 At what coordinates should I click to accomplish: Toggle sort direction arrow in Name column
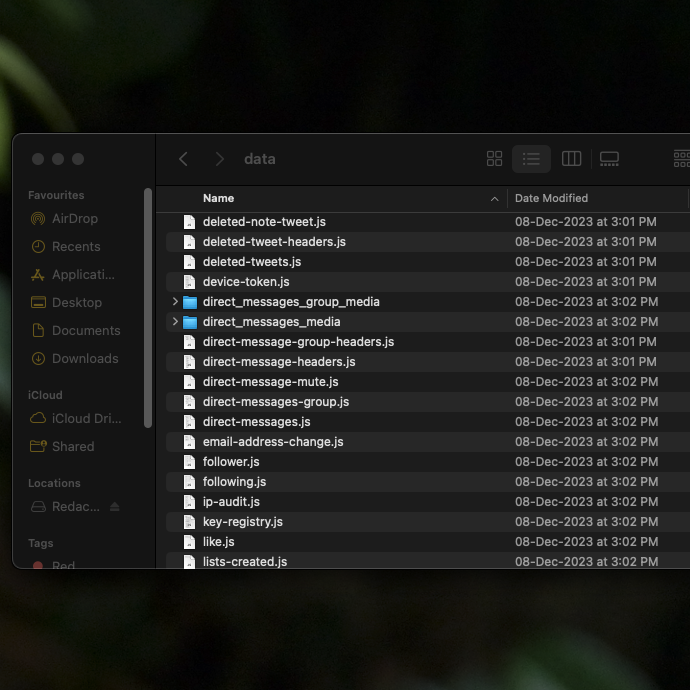[494, 199]
